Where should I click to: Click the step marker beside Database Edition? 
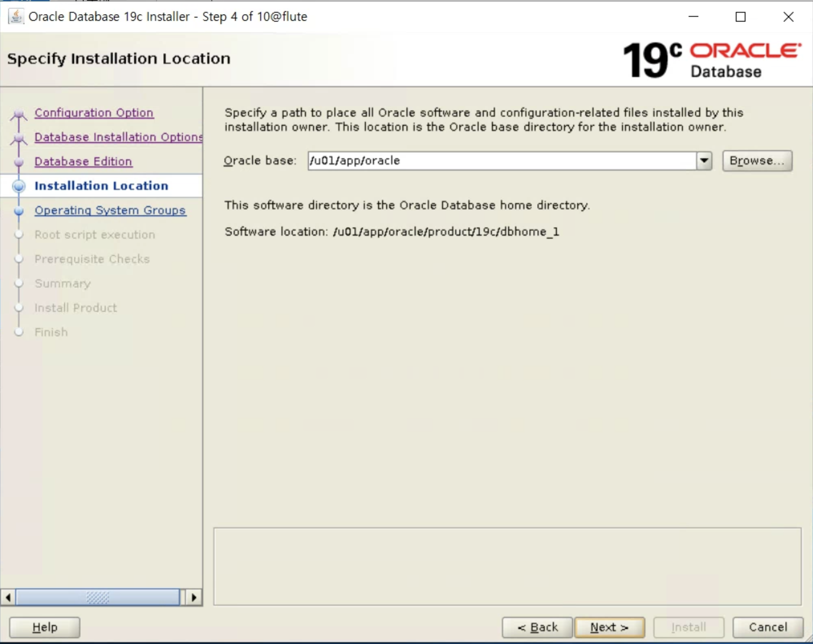[x=19, y=162]
